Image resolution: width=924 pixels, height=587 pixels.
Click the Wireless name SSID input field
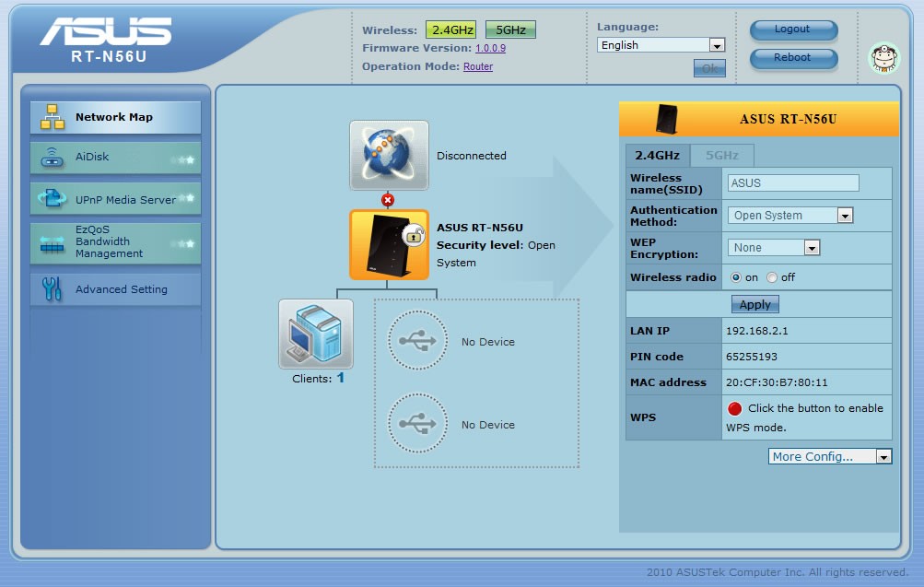(x=793, y=182)
